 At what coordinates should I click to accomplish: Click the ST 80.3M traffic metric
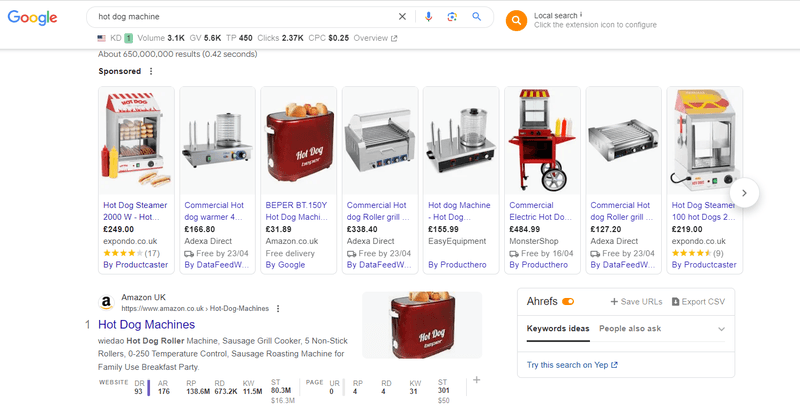click(x=281, y=386)
